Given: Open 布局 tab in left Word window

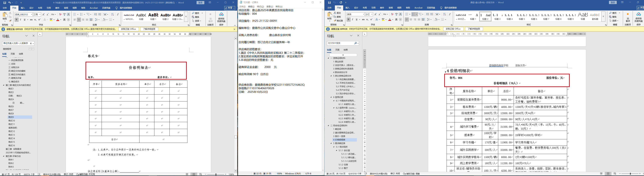Looking at the screenshot, I should 40,8.
